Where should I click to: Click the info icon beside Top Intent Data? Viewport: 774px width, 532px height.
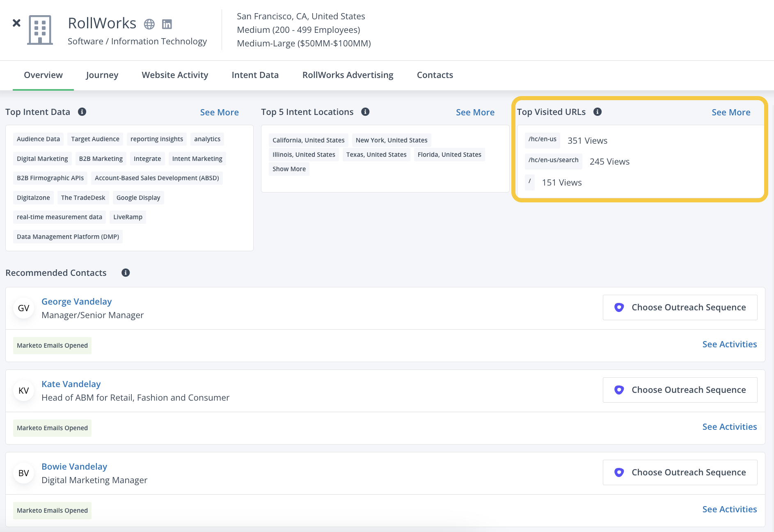click(x=82, y=112)
